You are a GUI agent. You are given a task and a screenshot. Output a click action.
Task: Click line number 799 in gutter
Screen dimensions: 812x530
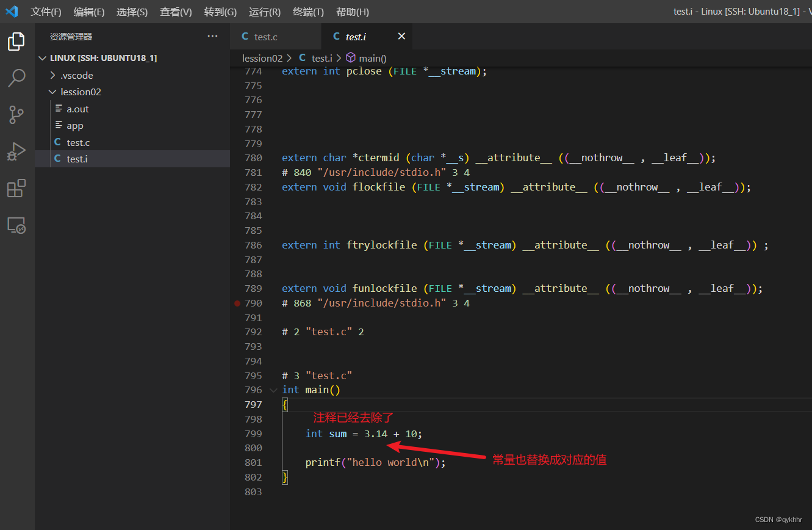pyautogui.click(x=253, y=434)
